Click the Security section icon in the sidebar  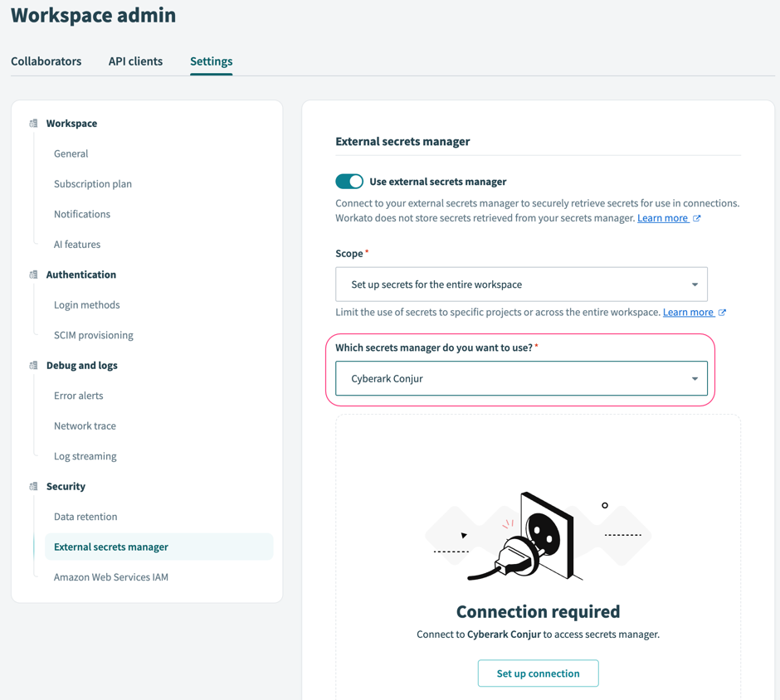[x=33, y=486]
